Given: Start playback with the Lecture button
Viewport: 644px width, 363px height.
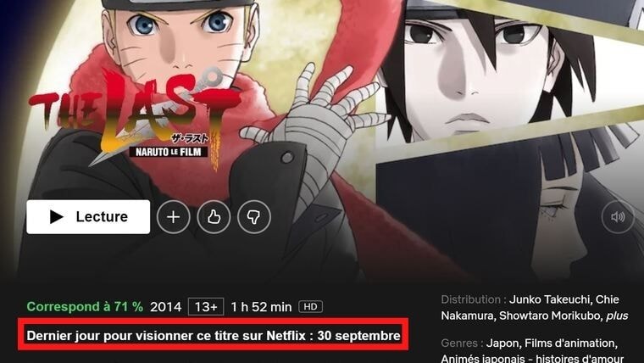Looking at the screenshot, I should pyautogui.click(x=88, y=216).
